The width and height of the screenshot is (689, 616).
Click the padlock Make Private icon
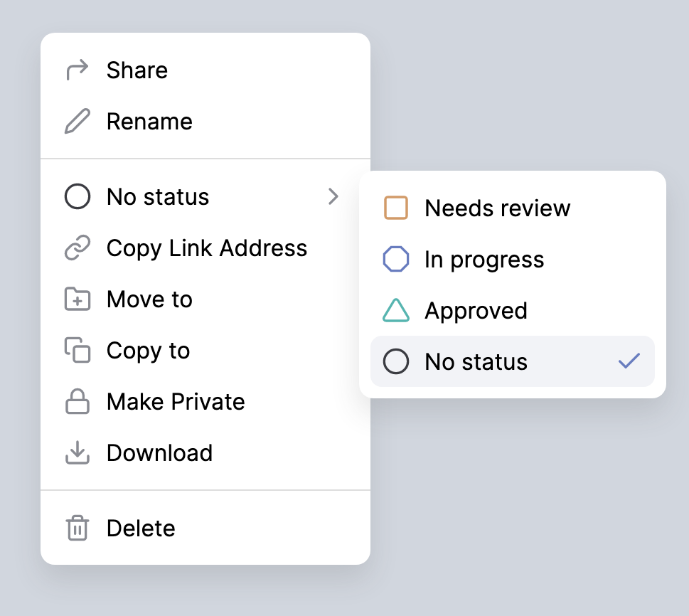click(x=78, y=401)
